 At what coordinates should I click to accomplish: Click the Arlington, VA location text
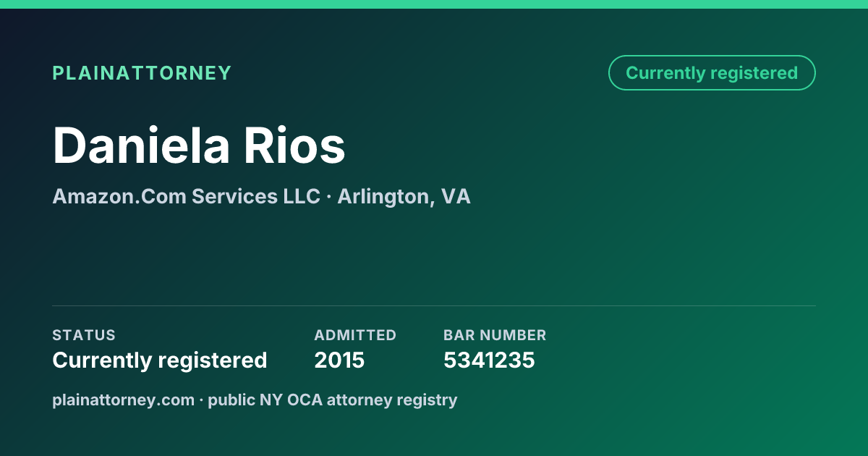pos(404,196)
